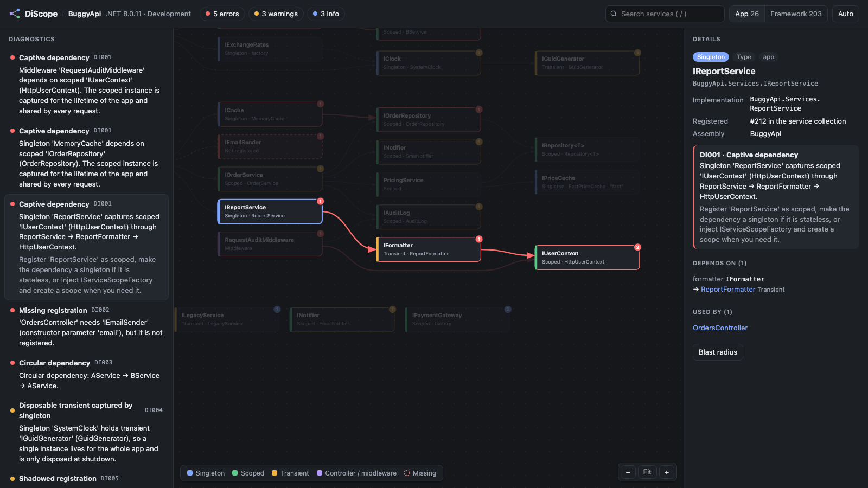Click the red badge on the IFormatter node
868x488 pixels.
(479, 239)
